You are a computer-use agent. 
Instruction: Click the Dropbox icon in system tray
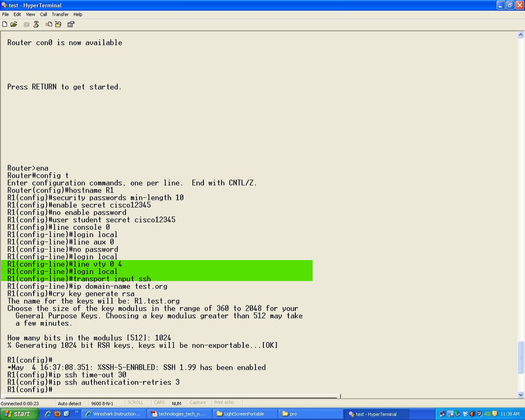tap(465, 413)
